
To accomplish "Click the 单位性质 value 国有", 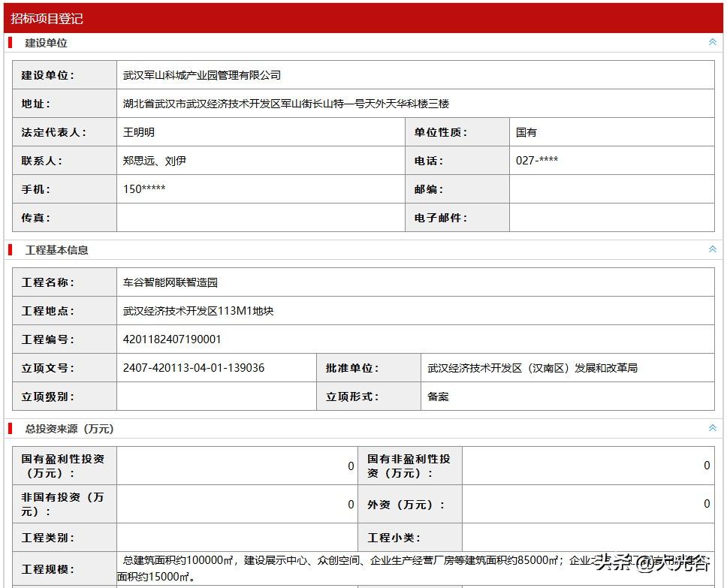I will [x=526, y=132].
